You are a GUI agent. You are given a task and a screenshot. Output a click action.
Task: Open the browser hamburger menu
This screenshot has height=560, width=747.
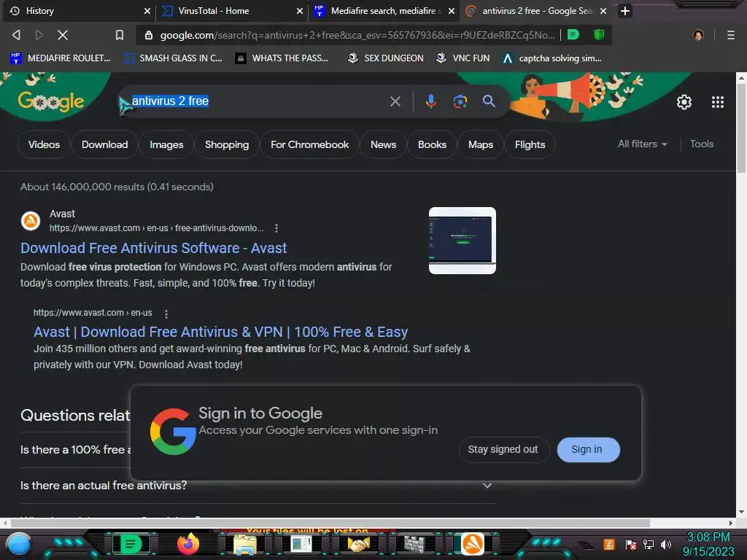pos(731,35)
